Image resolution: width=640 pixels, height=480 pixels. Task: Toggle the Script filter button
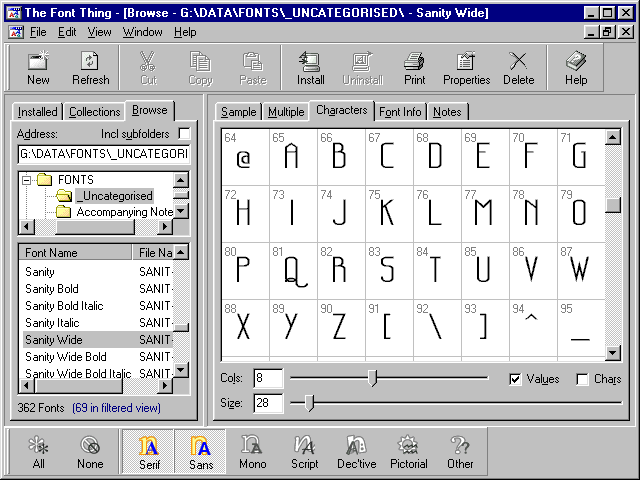[304, 451]
